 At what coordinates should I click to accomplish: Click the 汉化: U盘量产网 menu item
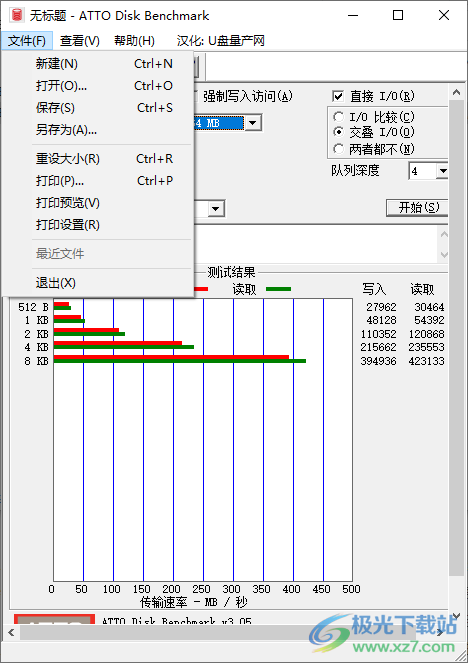click(220, 41)
